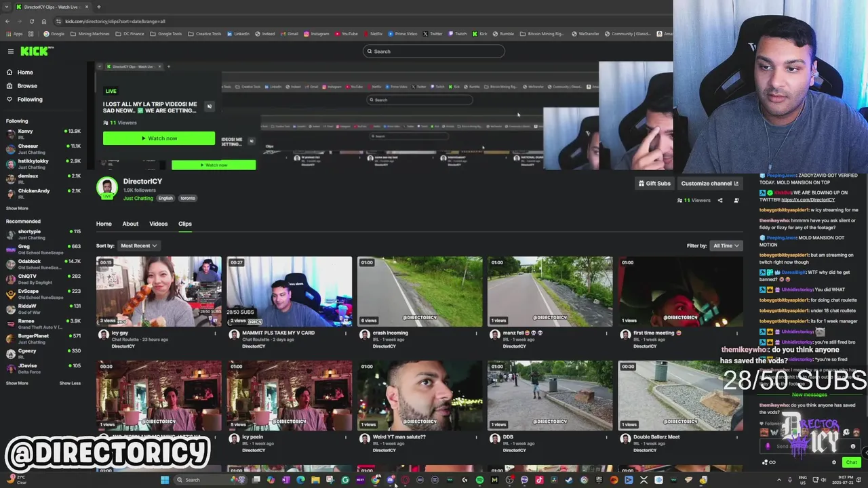
Task: Click the user icon beside share
Action: click(736, 200)
